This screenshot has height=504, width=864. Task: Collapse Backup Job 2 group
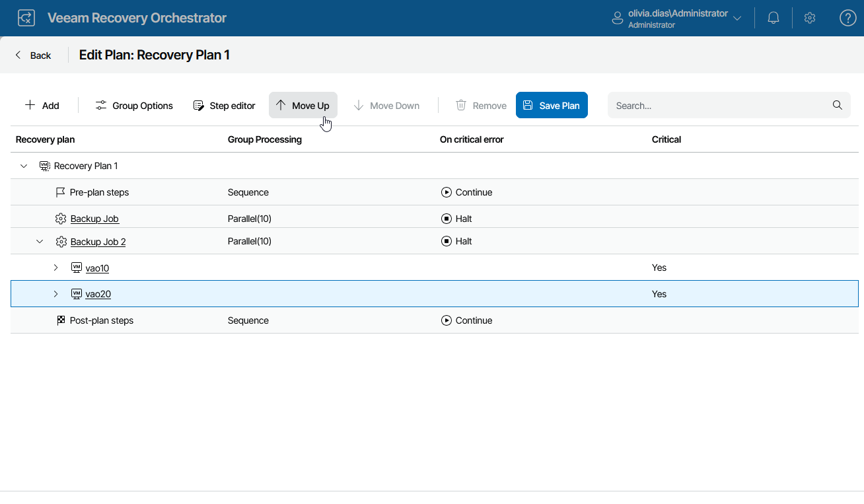(40, 241)
